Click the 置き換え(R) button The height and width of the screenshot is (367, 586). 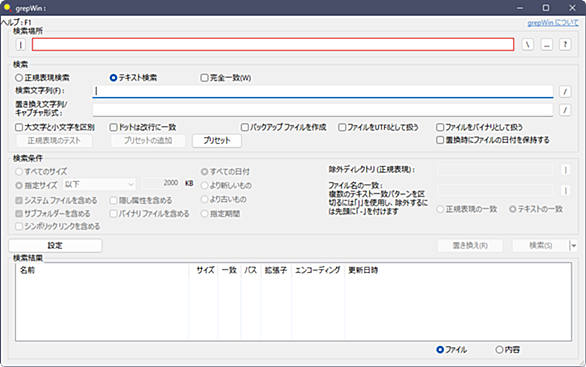click(470, 246)
